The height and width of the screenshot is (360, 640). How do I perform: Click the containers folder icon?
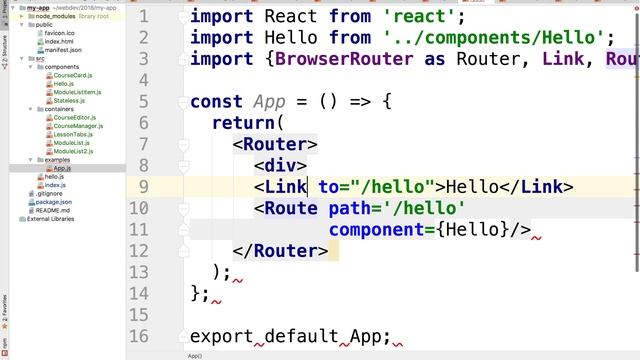(40, 109)
